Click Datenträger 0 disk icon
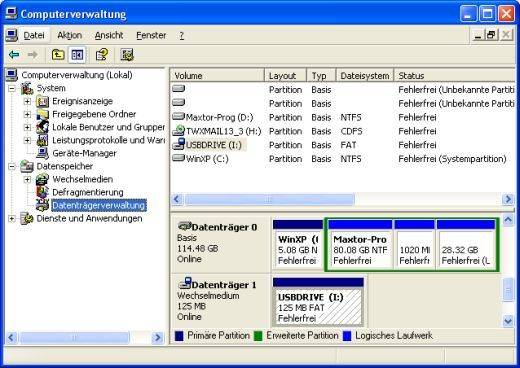The height and width of the screenshot is (368, 520). [x=184, y=227]
